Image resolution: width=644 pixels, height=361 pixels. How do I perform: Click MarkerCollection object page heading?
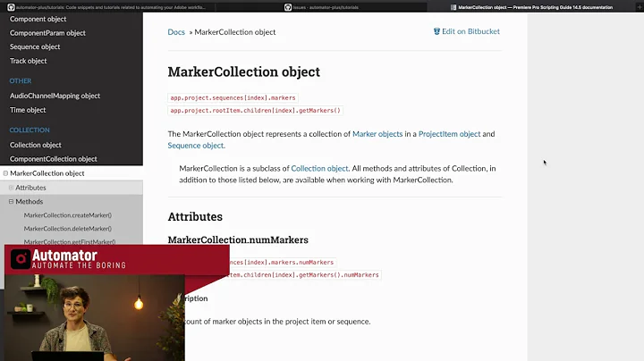[x=244, y=71]
